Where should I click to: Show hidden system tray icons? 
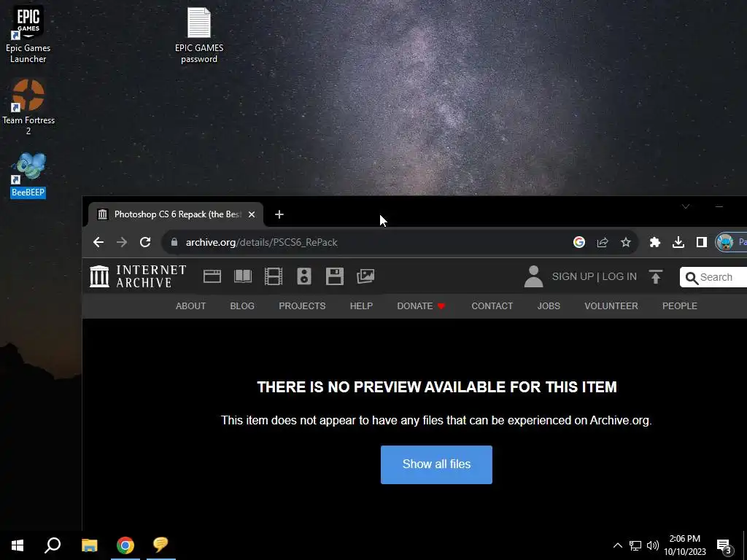[x=617, y=545]
